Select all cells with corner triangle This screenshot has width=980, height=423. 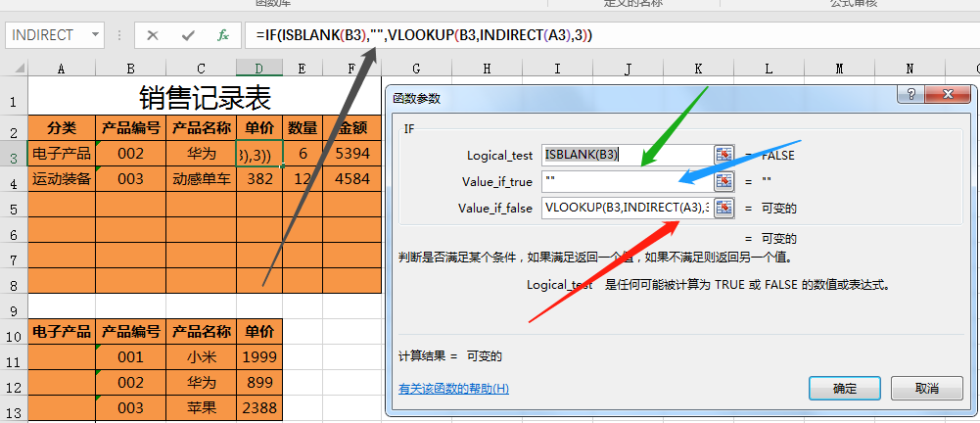(20, 69)
